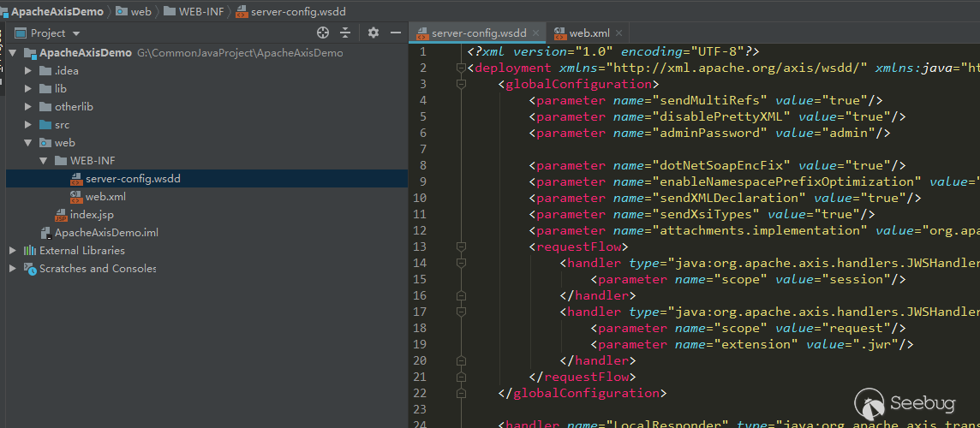
Task: Expand External Libraries node
Action: click(13, 251)
